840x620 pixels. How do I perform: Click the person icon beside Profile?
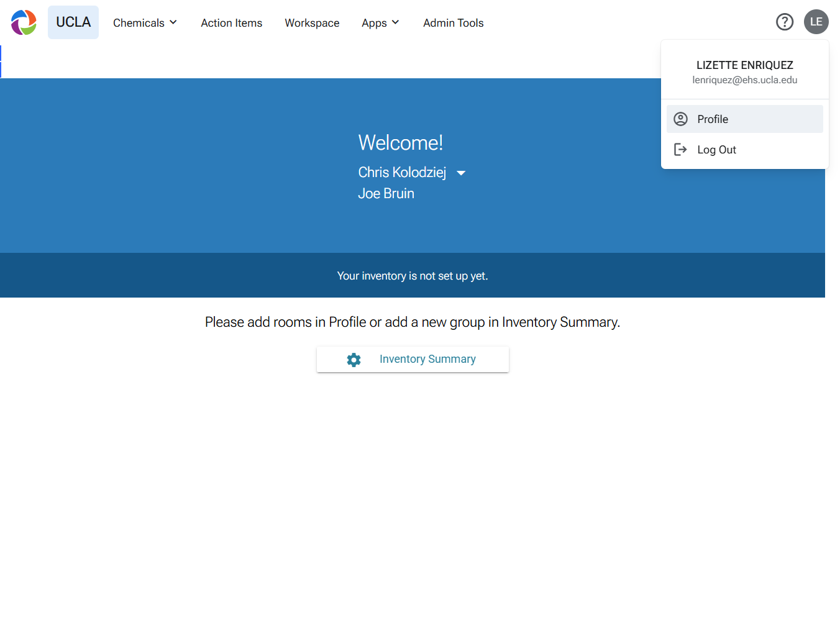(x=681, y=119)
